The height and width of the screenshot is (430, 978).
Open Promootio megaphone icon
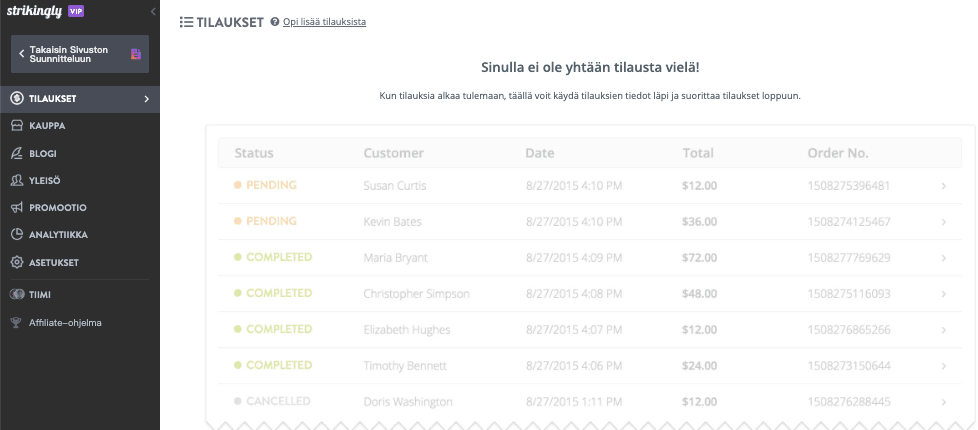click(x=17, y=208)
